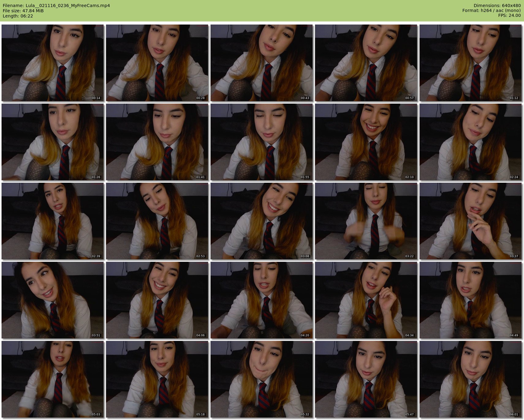Pick the 03:22 preview frame
Screen dimensions: 524x420
click(366, 221)
